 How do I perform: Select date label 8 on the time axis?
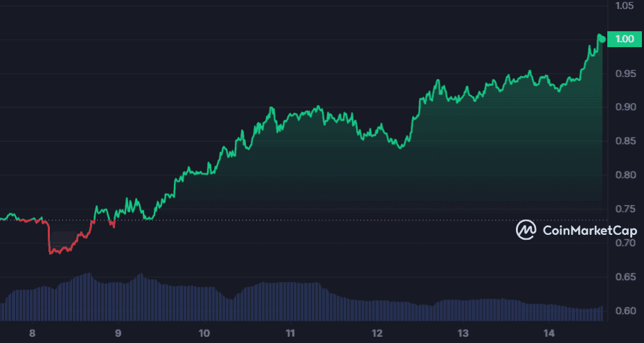point(32,334)
